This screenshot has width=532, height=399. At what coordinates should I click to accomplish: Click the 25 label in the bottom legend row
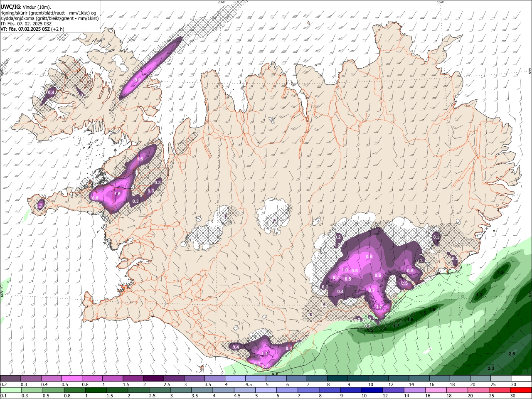pyautogui.click(x=492, y=396)
